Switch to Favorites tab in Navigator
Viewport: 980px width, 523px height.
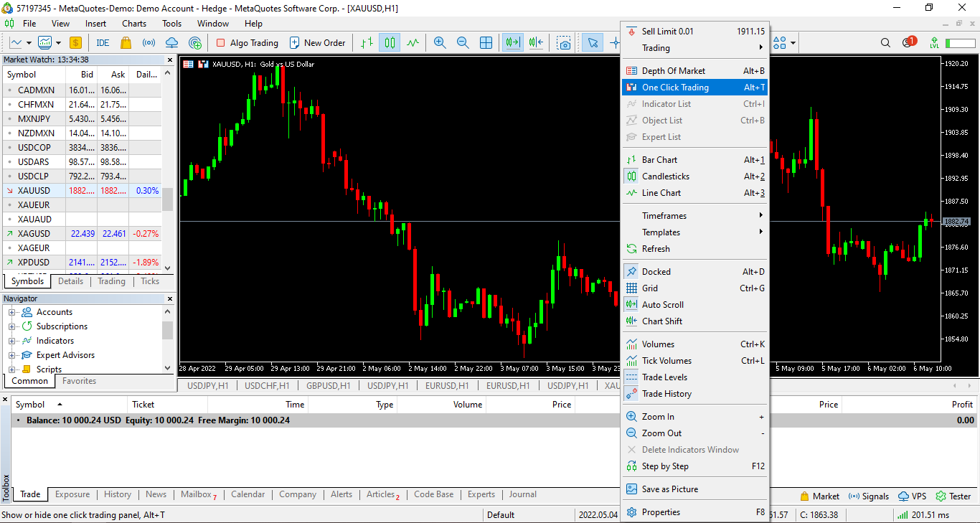79,381
